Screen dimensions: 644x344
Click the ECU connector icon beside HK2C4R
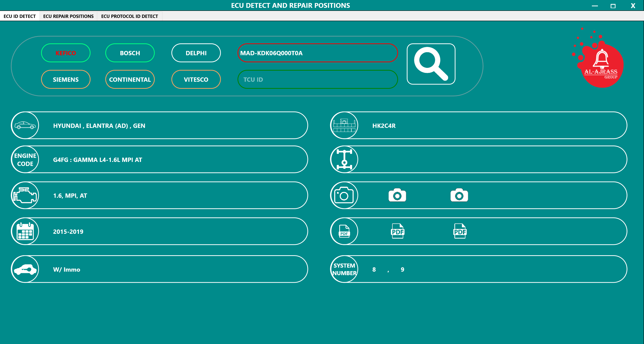pyautogui.click(x=344, y=125)
